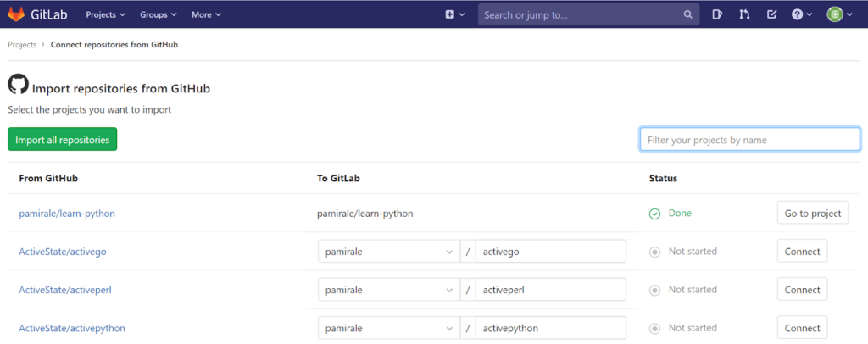Open the Help question mark menu
The width and height of the screenshot is (868, 344).
pos(802,15)
